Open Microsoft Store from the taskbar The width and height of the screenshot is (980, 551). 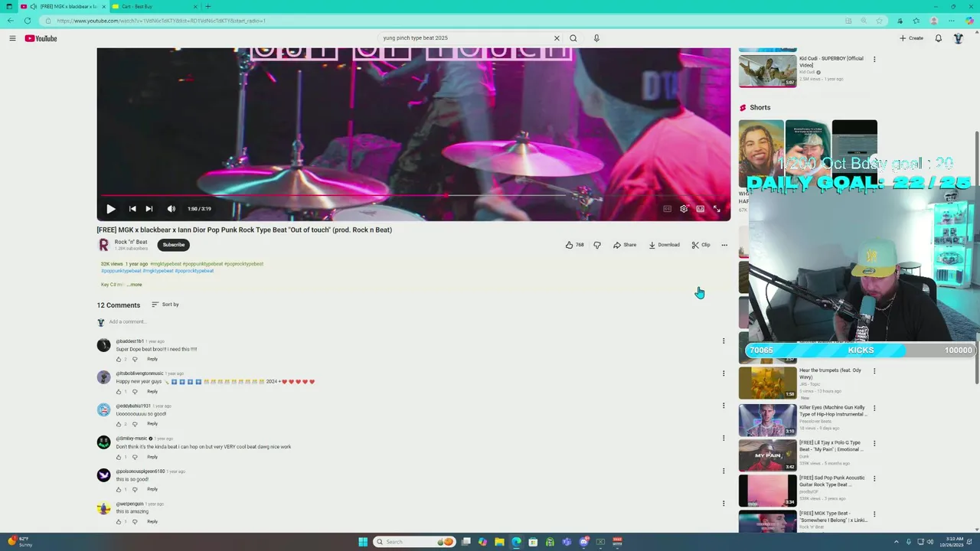(x=533, y=542)
